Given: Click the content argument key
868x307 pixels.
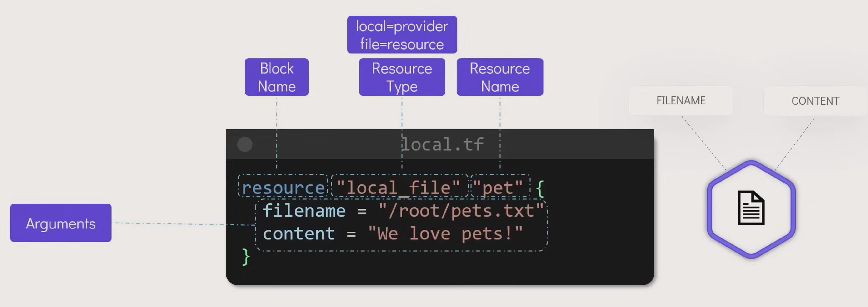Looking at the screenshot, I should (299, 233).
